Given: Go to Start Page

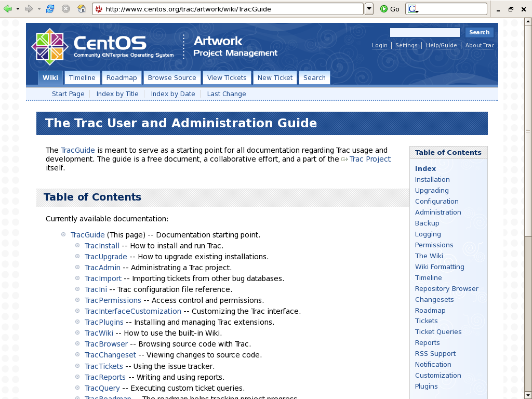Looking at the screenshot, I should tap(68, 94).
